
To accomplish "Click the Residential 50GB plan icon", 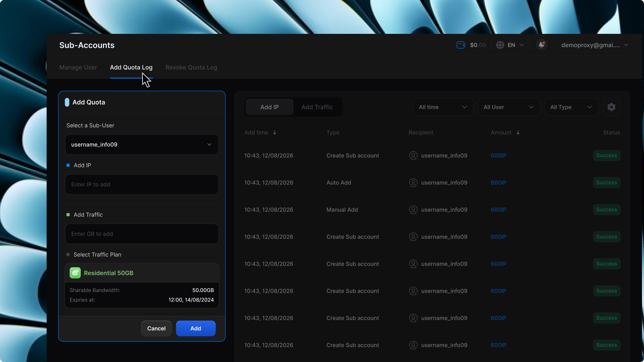I will point(75,273).
